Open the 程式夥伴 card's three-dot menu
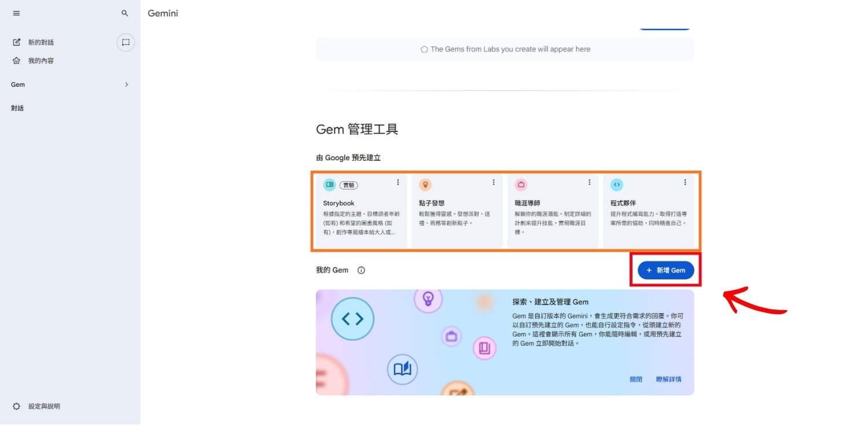Image resolution: width=868 pixels, height=427 pixels. (685, 182)
